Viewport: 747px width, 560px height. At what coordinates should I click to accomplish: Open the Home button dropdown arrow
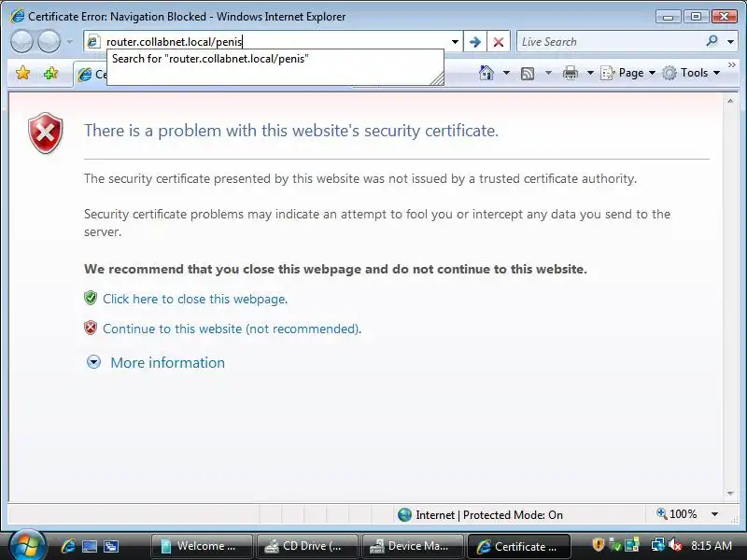(506, 73)
